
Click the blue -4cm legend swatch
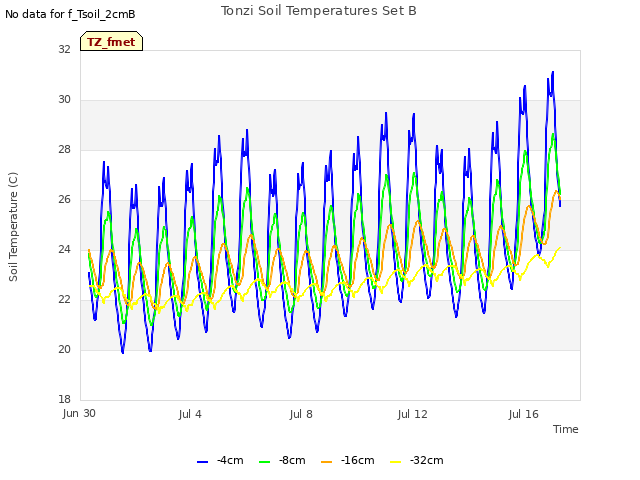(202, 462)
